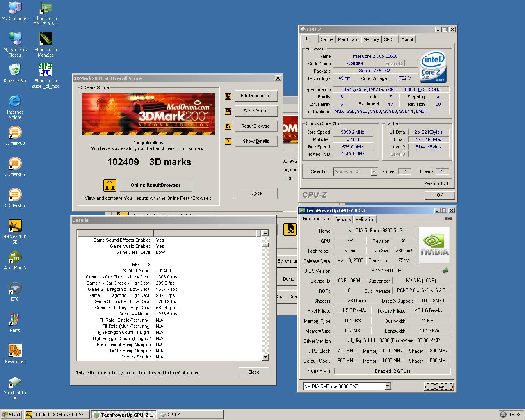Click the GPU-Z BIOS Version field 62.92.39.00.09

pos(386,271)
